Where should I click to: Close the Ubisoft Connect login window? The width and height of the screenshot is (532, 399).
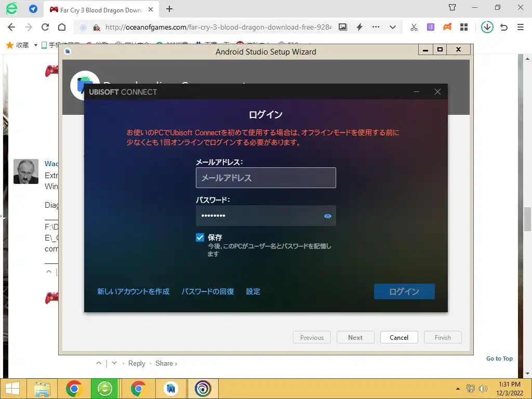(437, 91)
